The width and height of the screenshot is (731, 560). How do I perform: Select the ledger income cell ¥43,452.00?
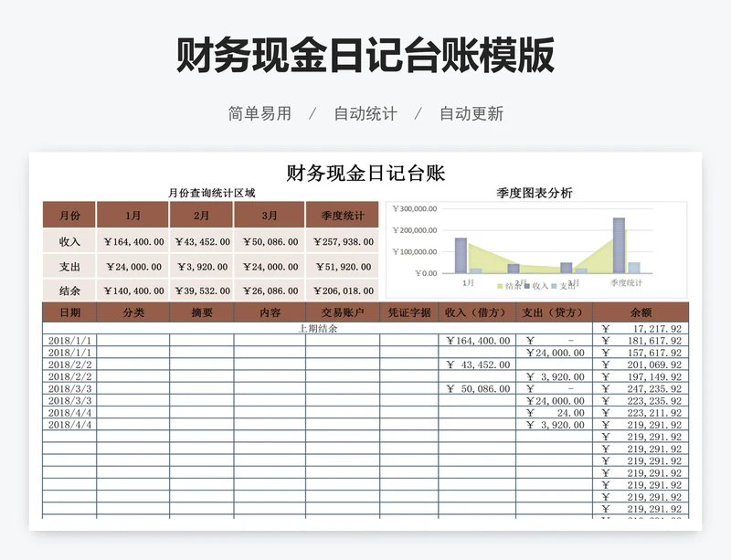(477, 365)
